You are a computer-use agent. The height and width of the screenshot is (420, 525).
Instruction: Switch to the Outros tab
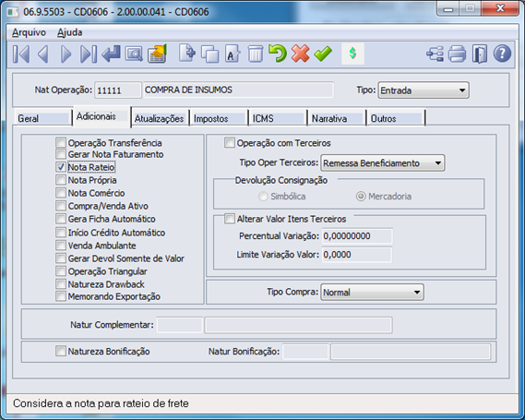[396, 118]
